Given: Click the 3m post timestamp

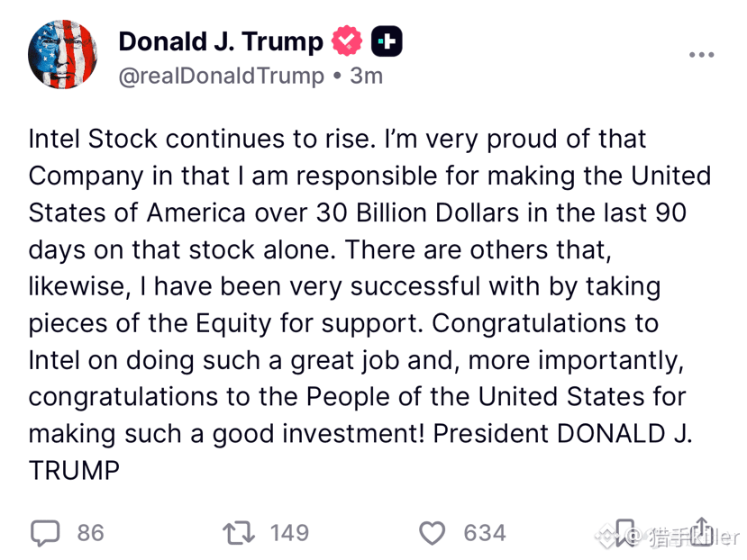Looking at the screenshot, I should 366,76.
